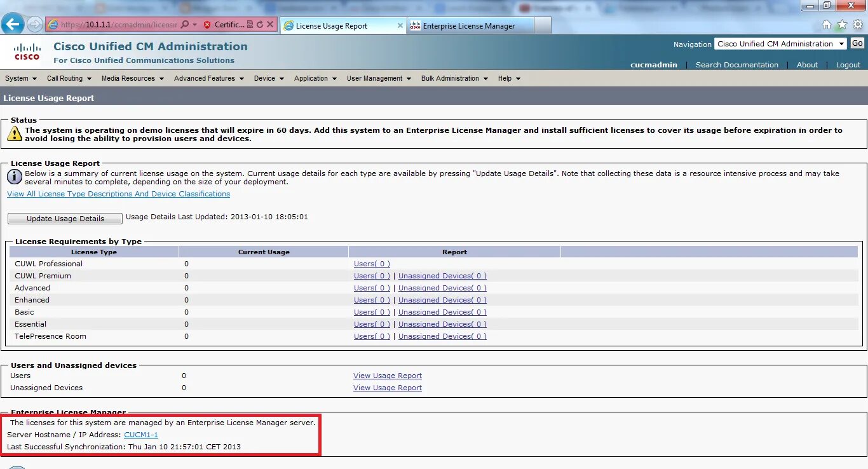Click the License Type column header
The height and width of the screenshot is (469, 868).
tap(94, 252)
